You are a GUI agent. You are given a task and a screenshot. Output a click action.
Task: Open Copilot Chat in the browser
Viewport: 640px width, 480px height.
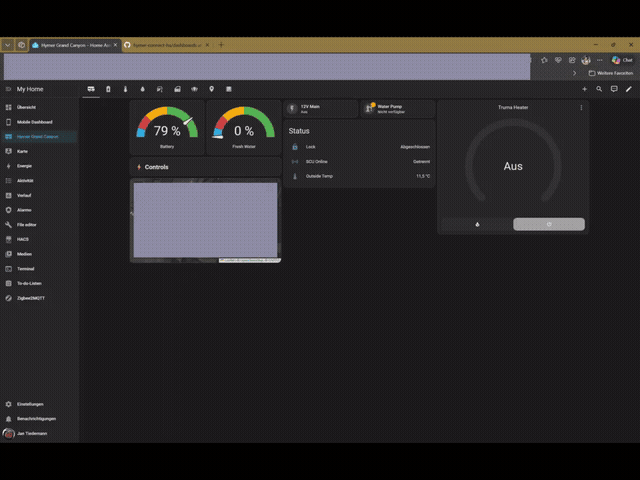622,60
